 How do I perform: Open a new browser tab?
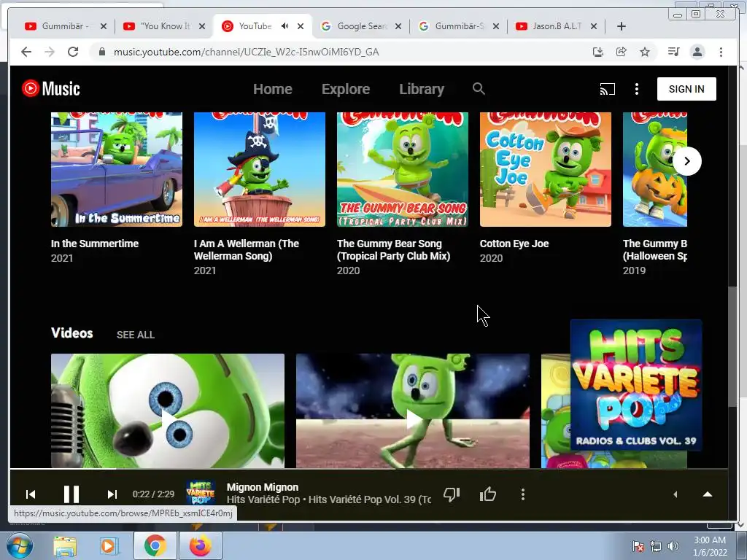point(622,26)
